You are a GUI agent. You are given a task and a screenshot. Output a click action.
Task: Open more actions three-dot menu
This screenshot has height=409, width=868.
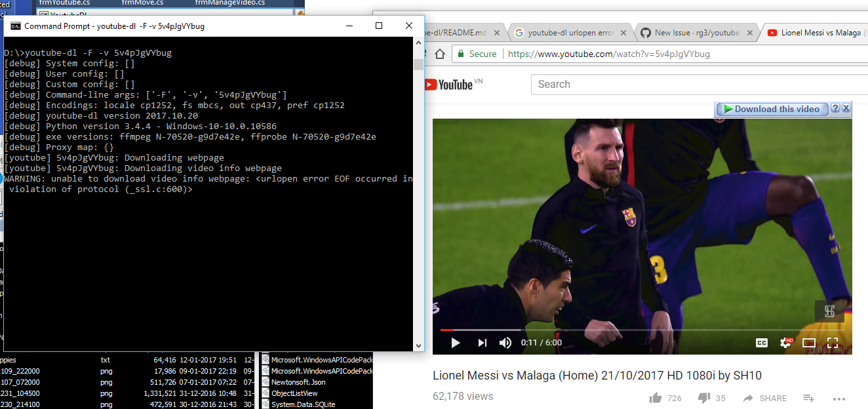tap(839, 398)
